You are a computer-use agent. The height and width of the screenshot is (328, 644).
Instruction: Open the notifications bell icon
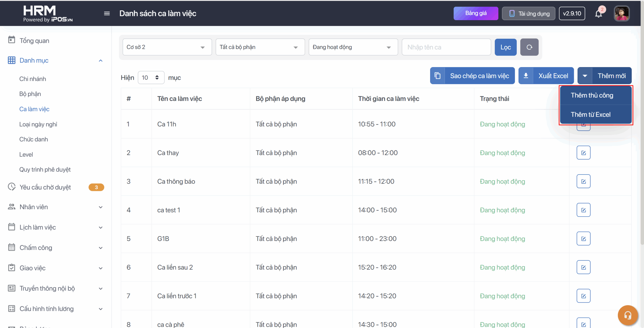[x=598, y=14]
